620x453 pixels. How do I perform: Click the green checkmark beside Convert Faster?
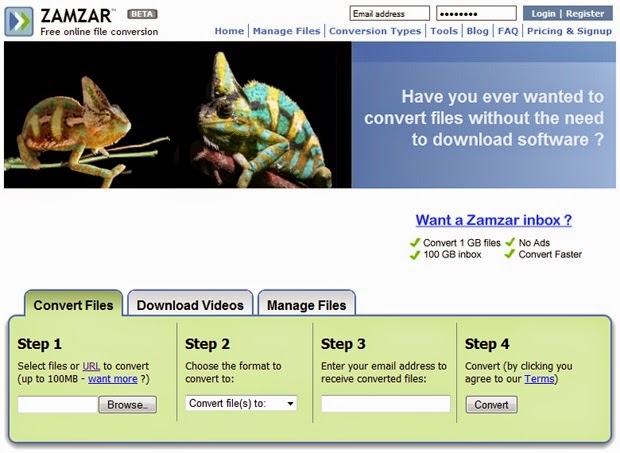click(x=510, y=254)
